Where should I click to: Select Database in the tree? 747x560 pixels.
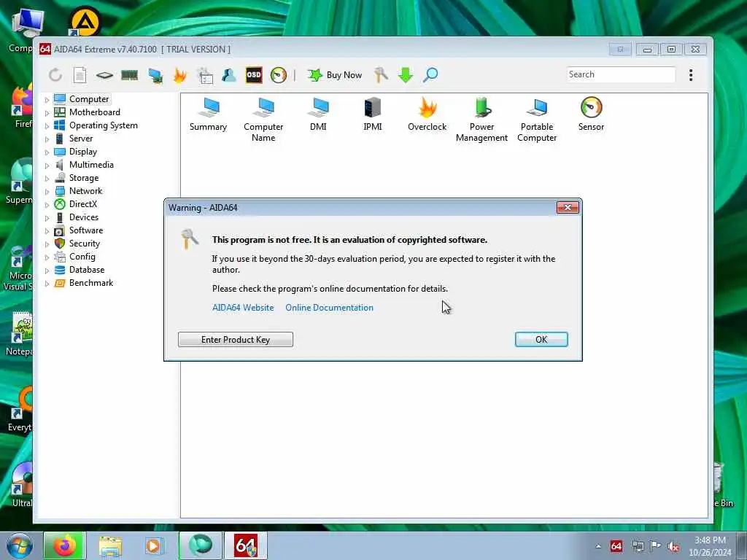pos(87,270)
